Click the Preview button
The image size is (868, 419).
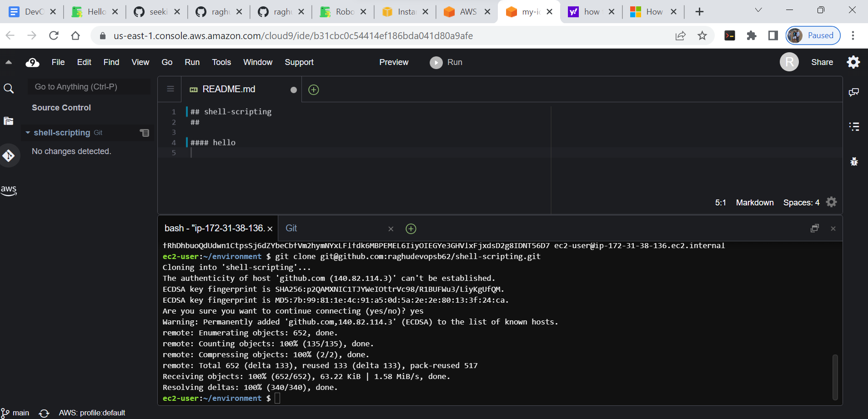pos(394,62)
